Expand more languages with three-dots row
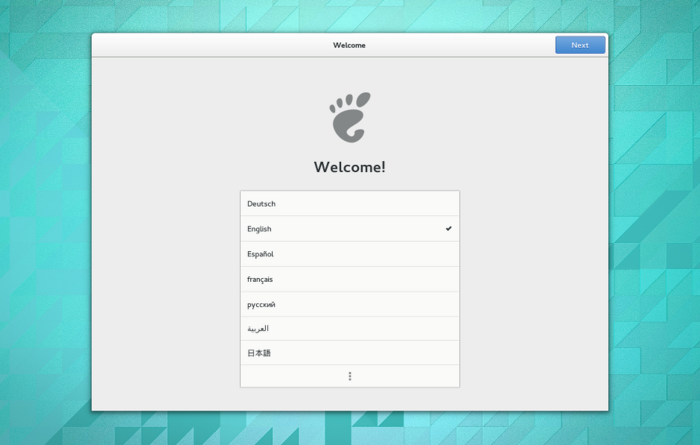This screenshot has height=445, width=700. (x=350, y=376)
